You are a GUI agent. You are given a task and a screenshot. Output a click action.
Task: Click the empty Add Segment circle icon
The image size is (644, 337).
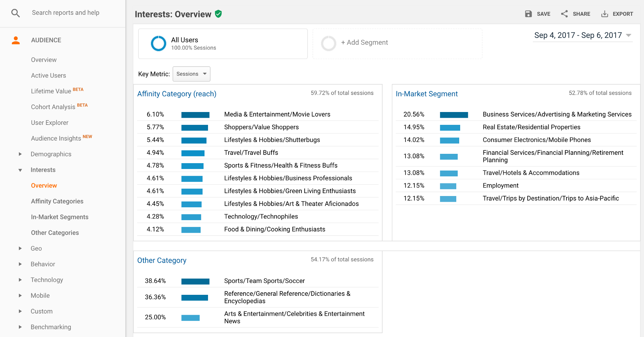point(328,43)
